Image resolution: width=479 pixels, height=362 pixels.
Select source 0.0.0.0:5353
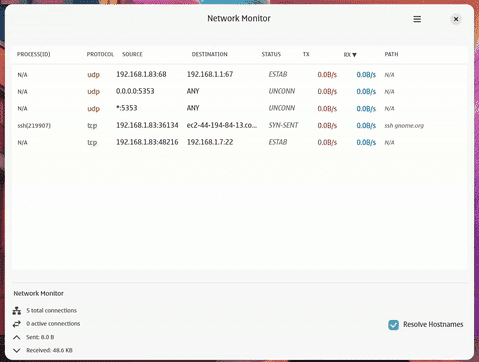coord(135,91)
